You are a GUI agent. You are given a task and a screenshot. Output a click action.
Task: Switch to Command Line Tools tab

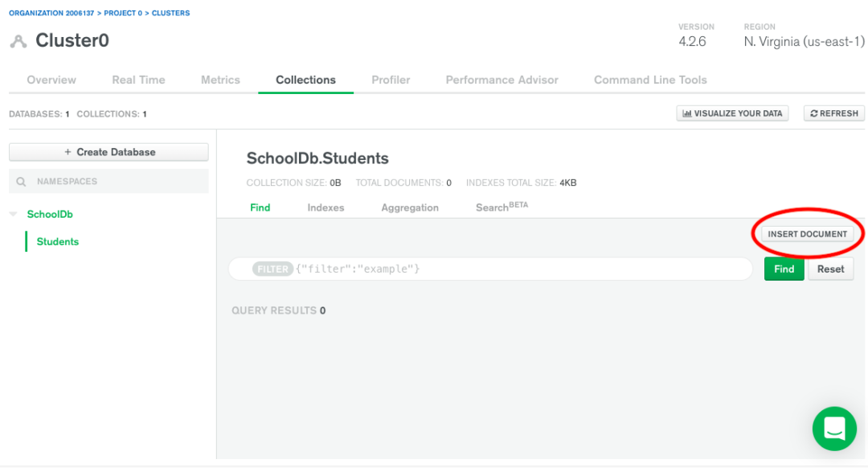650,80
